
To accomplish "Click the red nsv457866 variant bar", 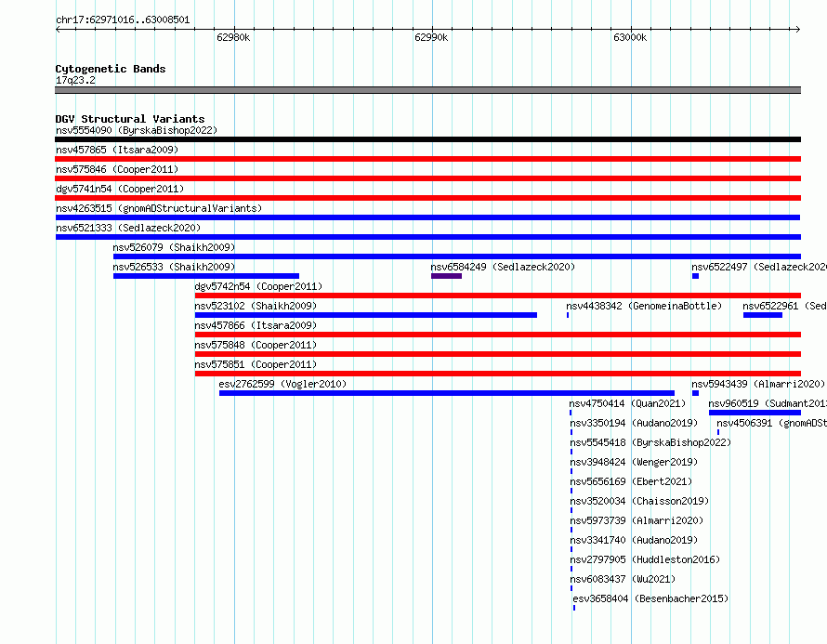I will click(x=498, y=335).
